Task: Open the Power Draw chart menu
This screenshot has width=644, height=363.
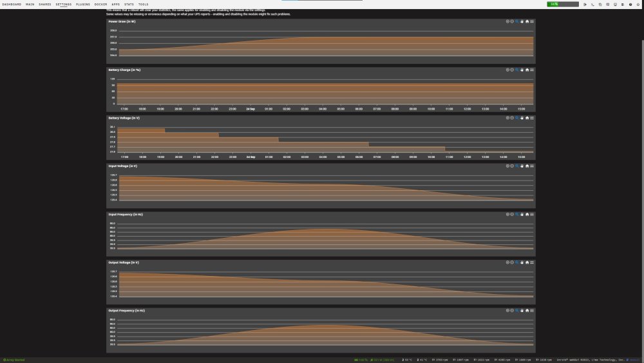Action: click(x=532, y=21)
